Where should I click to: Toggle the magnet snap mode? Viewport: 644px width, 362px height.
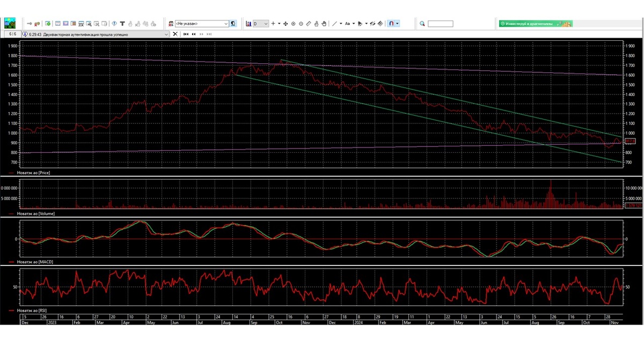coord(391,24)
